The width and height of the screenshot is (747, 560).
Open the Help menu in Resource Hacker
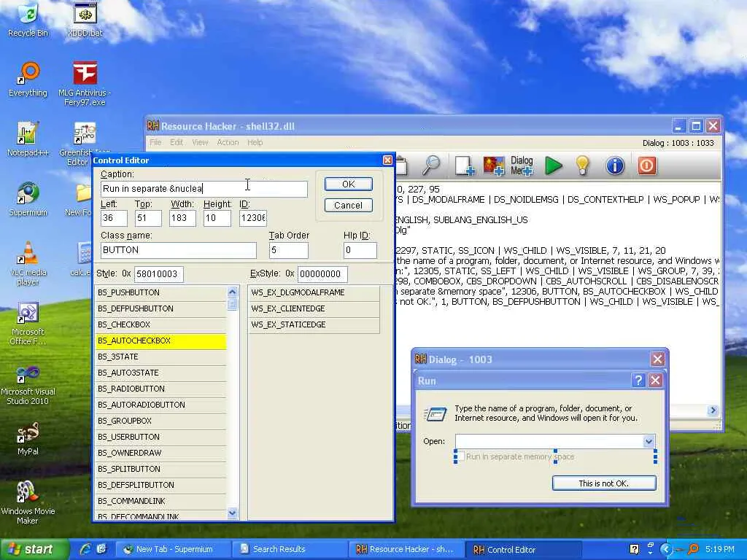[x=255, y=142]
